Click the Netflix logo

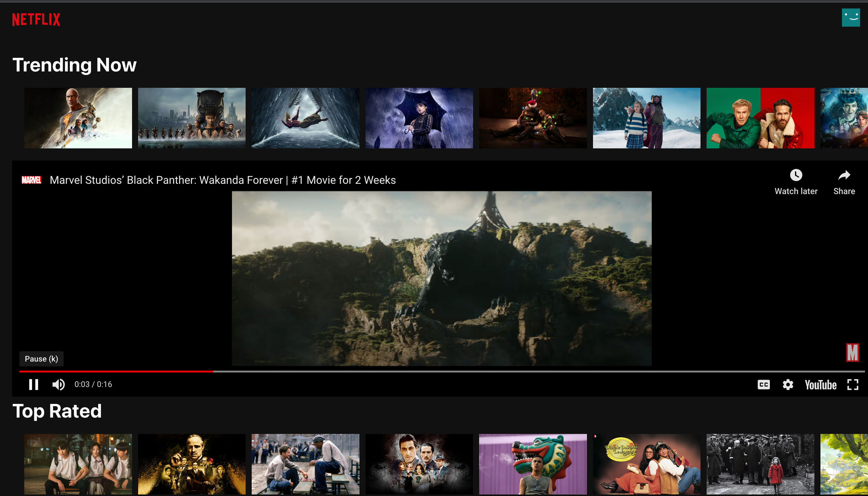36,19
